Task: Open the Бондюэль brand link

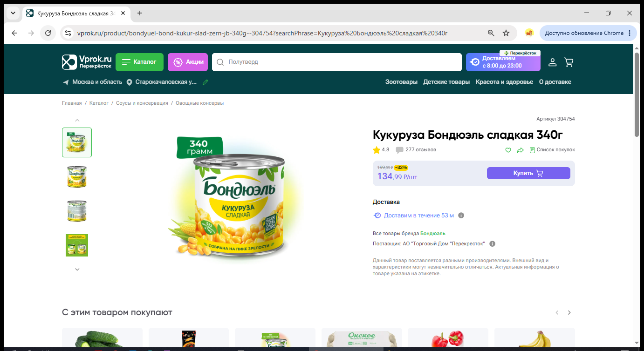Action: (x=433, y=233)
